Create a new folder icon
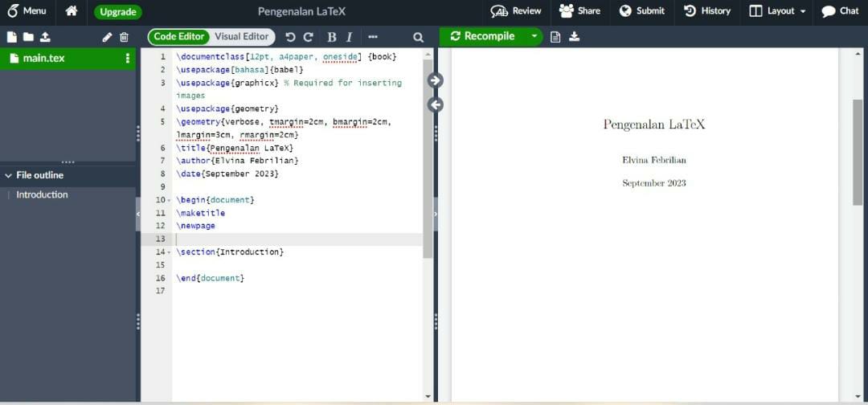The image size is (868, 405). [x=28, y=37]
